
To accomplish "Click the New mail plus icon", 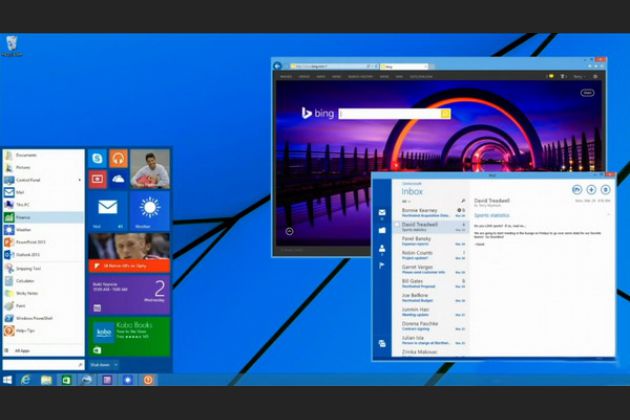I will pos(591,189).
